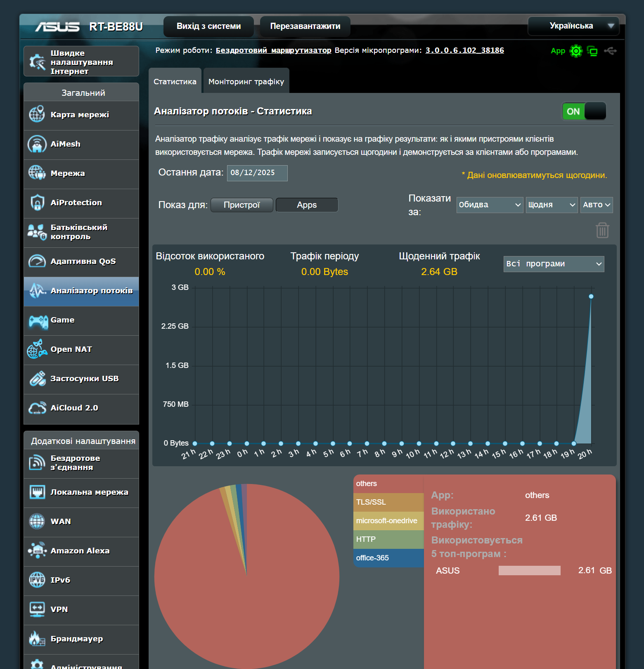
Task: Click the Батьківський контроль people icon
Action: 37,232
